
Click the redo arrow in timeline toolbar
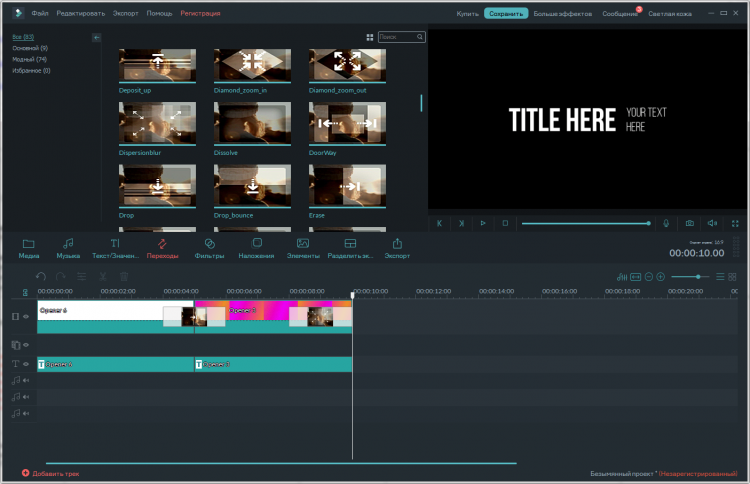point(61,276)
